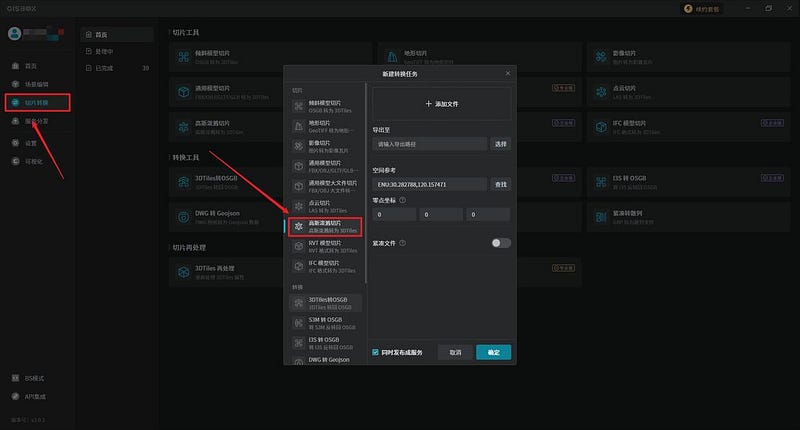This screenshot has height=430, width=800.
Task: Click the user avatar icon in sidebar
Action: tap(14, 34)
